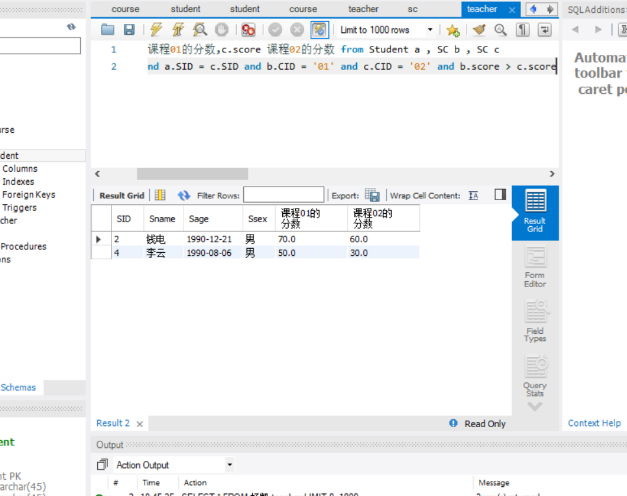Save the script using floppy disk icon
This screenshot has height=496, width=627.
[x=129, y=30]
